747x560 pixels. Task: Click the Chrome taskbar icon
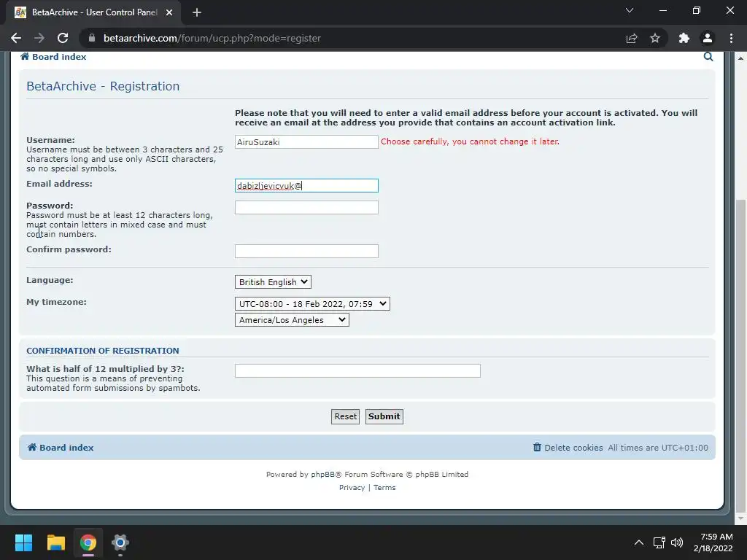tap(88, 542)
